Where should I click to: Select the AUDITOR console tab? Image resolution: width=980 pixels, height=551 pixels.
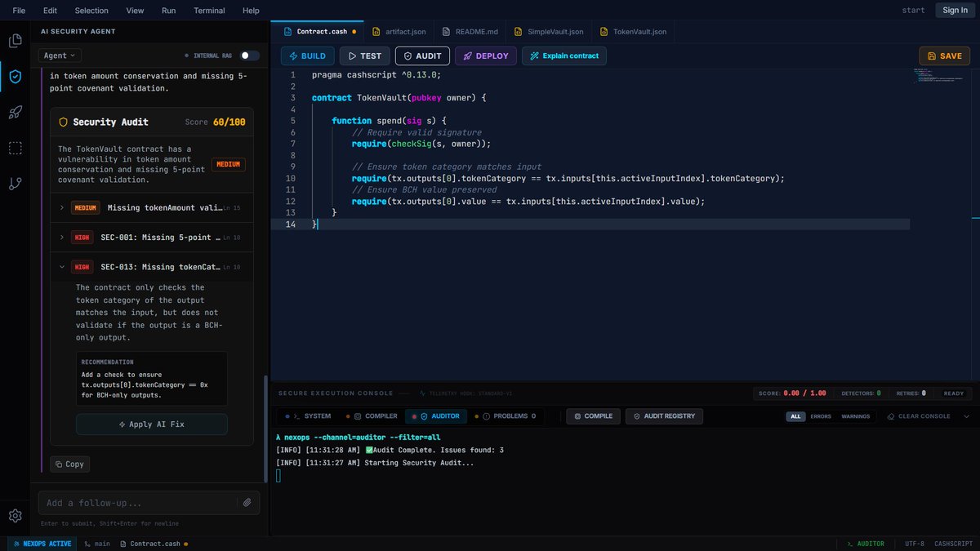[x=436, y=416]
